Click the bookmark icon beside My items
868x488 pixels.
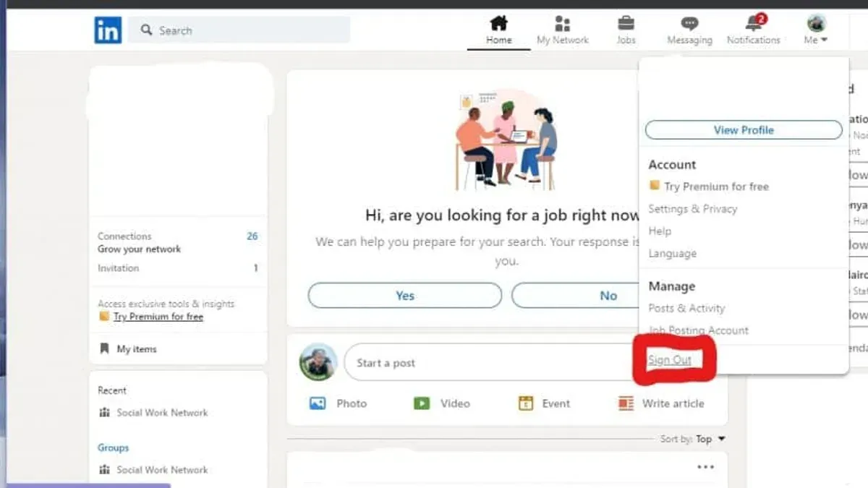[104, 348]
